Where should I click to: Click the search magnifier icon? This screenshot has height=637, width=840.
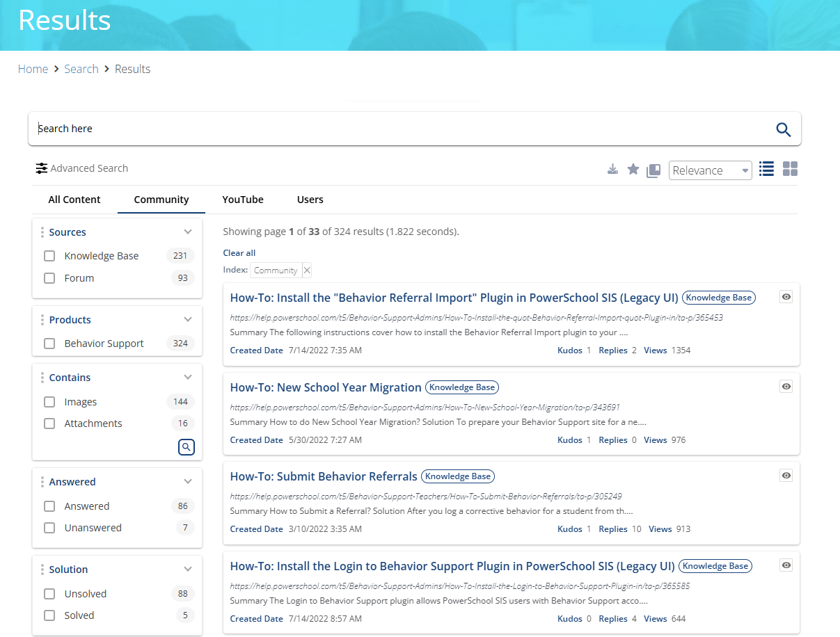783,129
